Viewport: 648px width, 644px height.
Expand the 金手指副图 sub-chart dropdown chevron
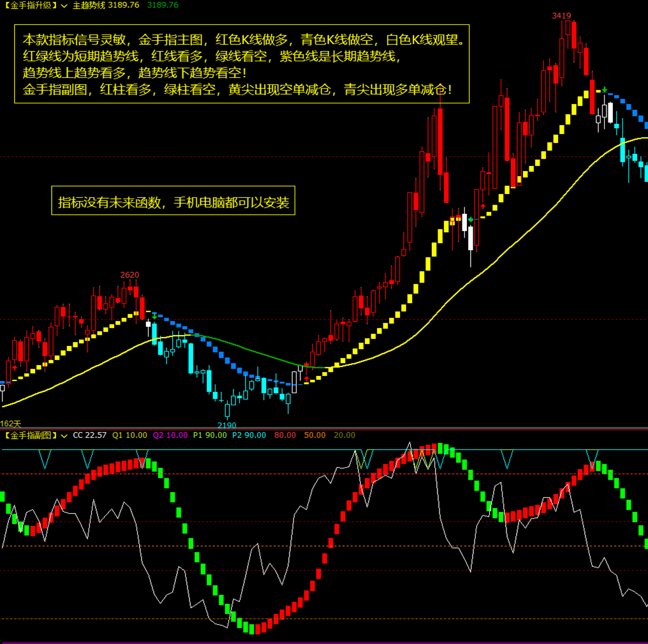64,435
